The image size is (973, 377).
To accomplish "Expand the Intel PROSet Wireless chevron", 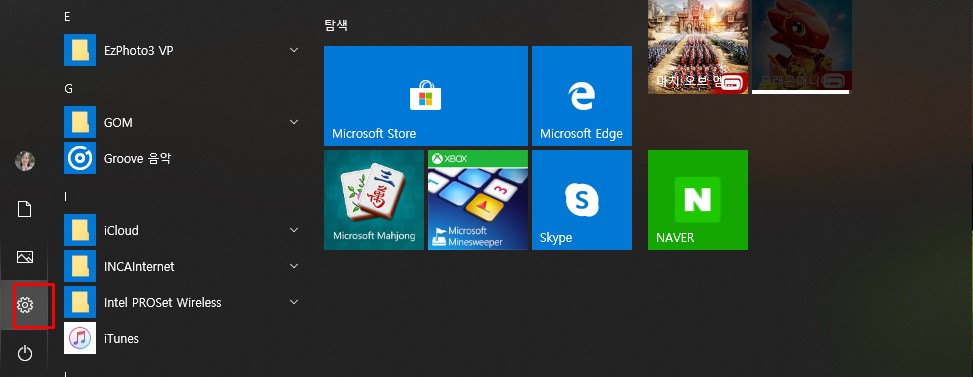I will (x=294, y=302).
